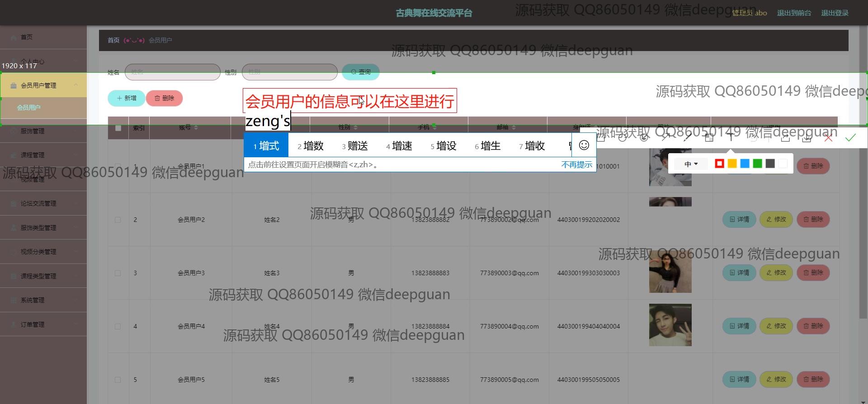Check the row checkbox for 会员用户3
868x404 pixels.
(x=118, y=273)
